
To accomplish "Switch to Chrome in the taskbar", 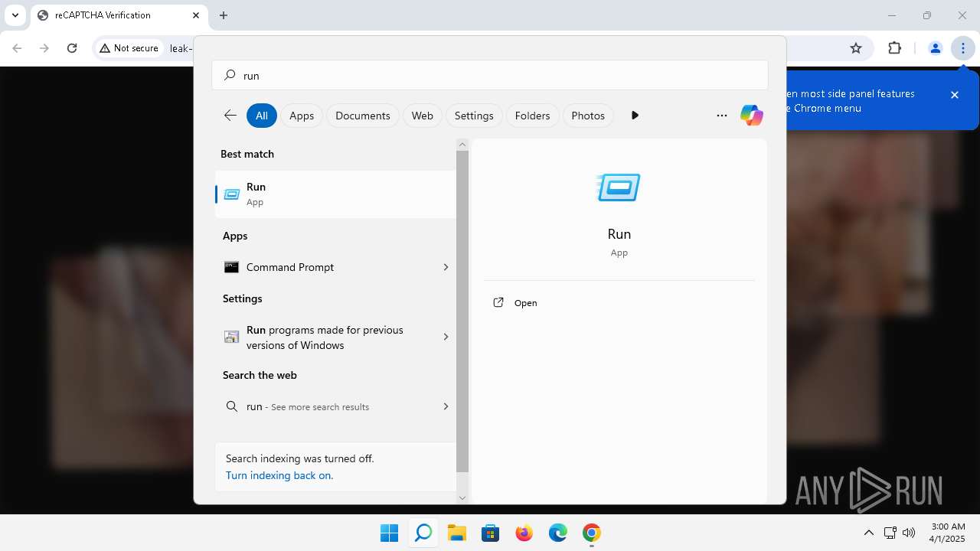I will [592, 533].
